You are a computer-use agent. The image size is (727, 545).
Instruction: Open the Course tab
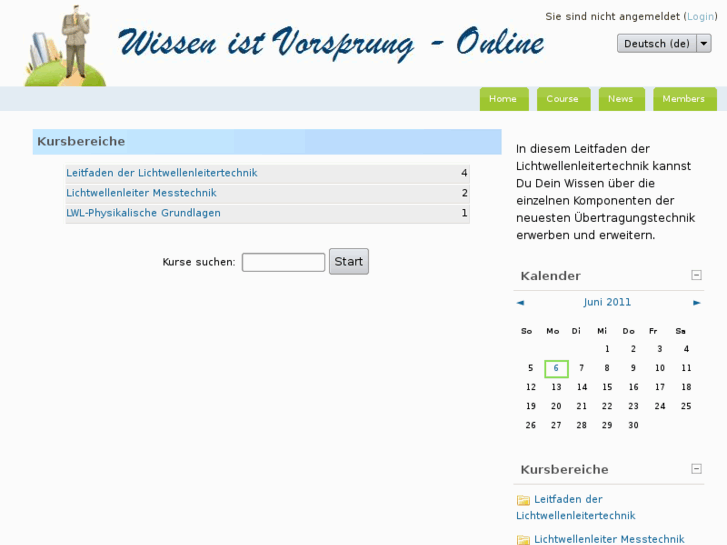point(563,99)
